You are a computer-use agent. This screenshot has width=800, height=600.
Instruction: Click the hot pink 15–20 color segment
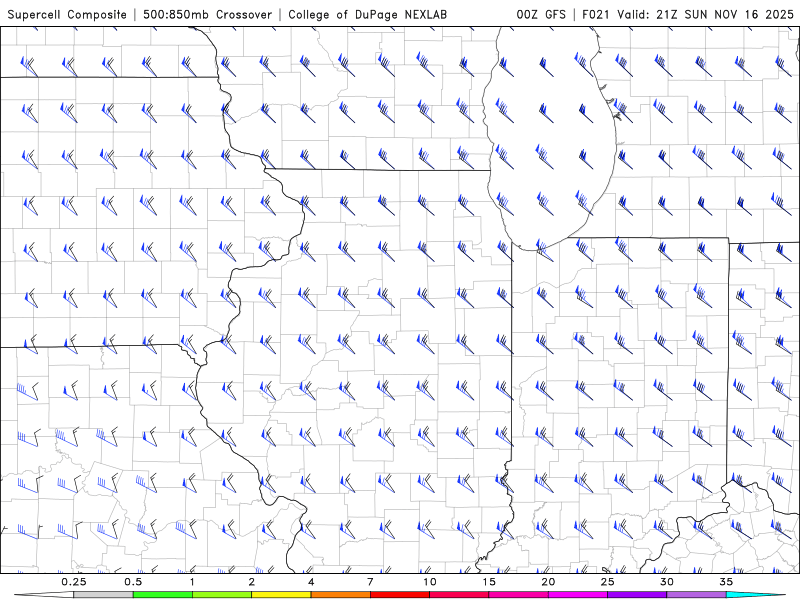518,595
